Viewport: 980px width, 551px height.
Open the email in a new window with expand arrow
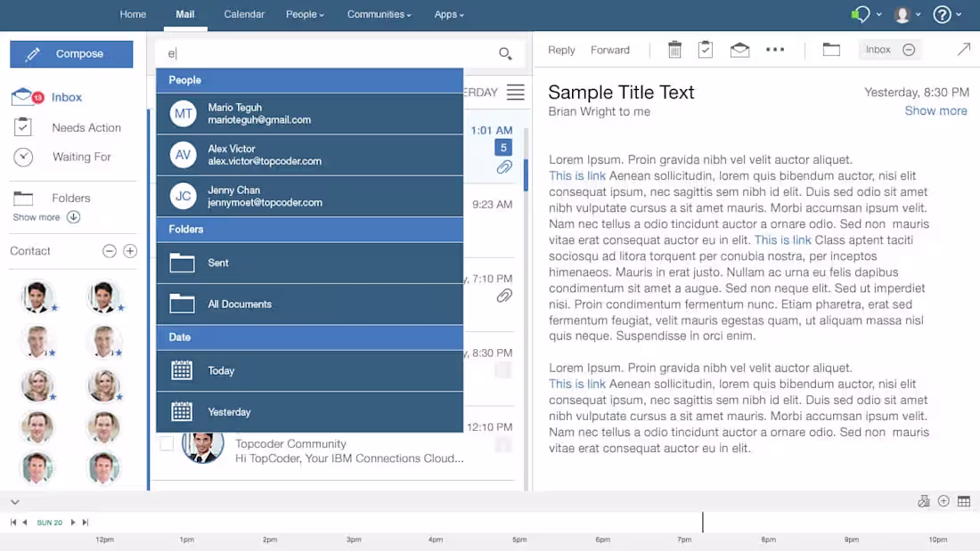coord(964,50)
